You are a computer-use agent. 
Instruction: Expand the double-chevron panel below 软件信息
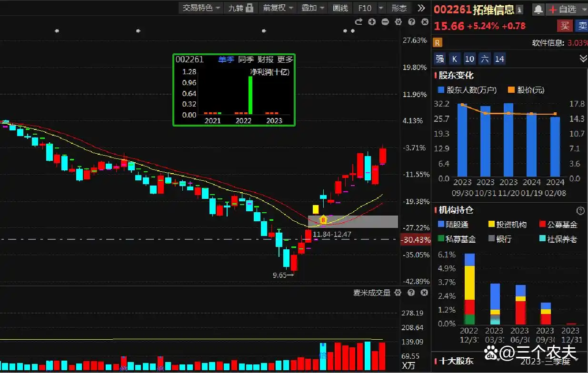point(583,59)
